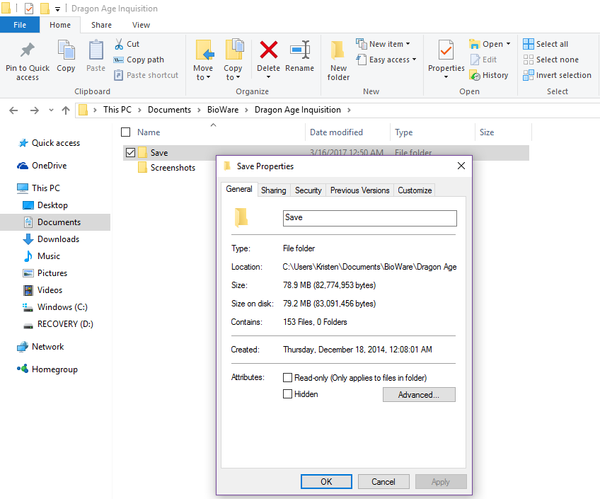Create a New folder
Screen dimensions: 600x499
(338, 60)
